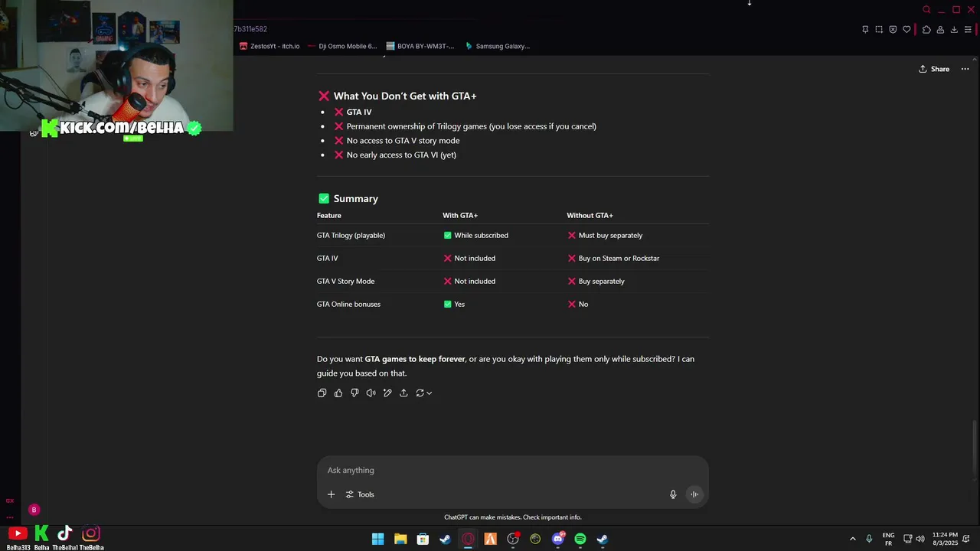This screenshot has width=980, height=551.
Task: Open the volume control in system tray
Action: 920,539
